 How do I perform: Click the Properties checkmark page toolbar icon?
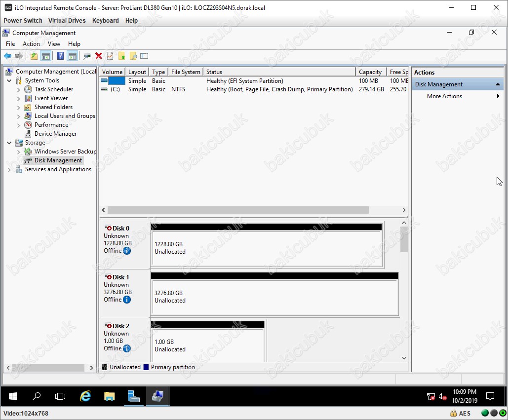(110, 56)
